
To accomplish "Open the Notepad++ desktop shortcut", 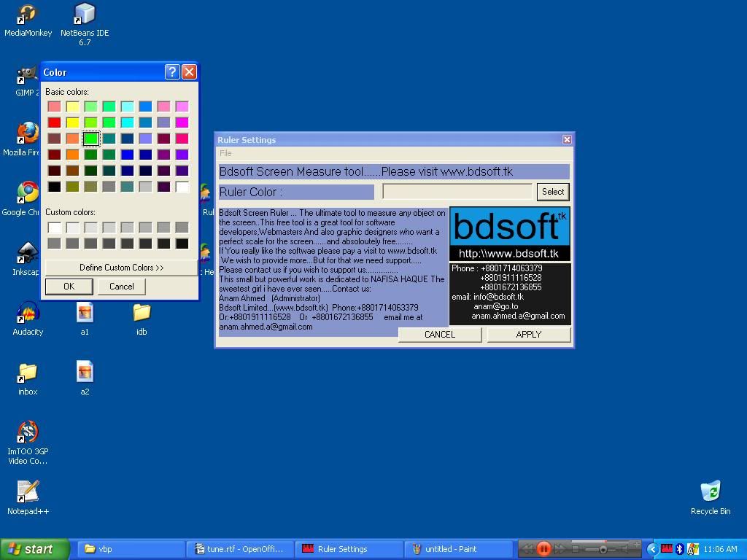I will (28, 493).
